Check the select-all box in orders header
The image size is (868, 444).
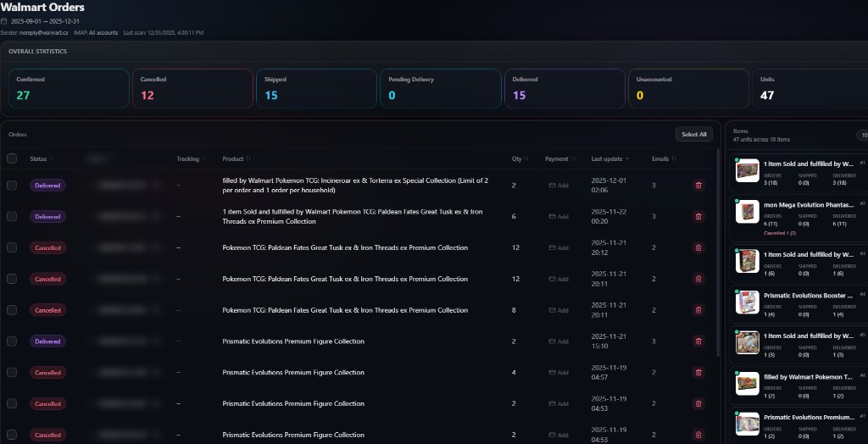12,159
